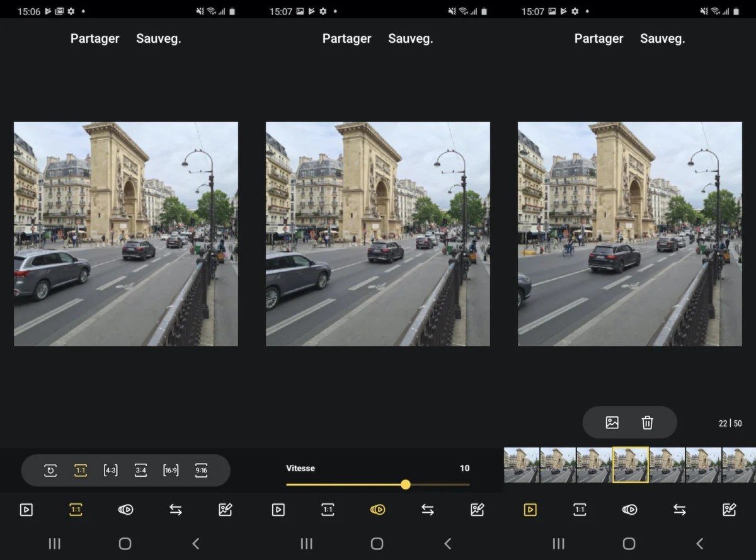This screenshot has width=756, height=560.
Task: Select the 1:1 ratio in the ratio pill bar
Action: (81, 470)
